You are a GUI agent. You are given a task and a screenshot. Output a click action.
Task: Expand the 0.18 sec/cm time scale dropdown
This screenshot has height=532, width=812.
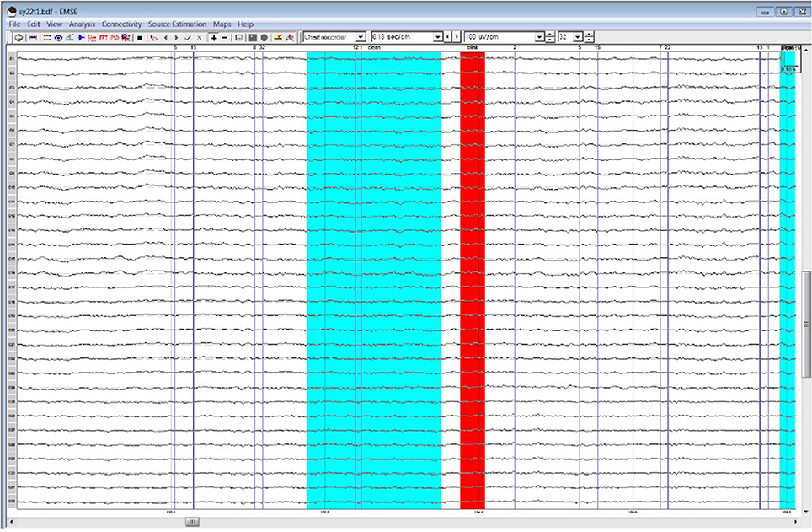tap(438, 37)
